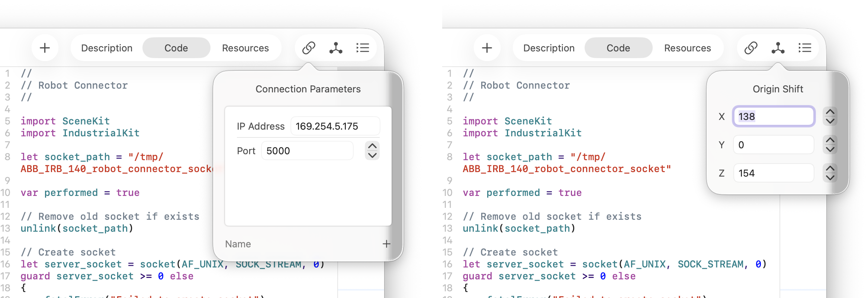Click the plus button in the left window toolbar
Image resolution: width=868 pixels, height=298 pixels.
(x=45, y=48)
